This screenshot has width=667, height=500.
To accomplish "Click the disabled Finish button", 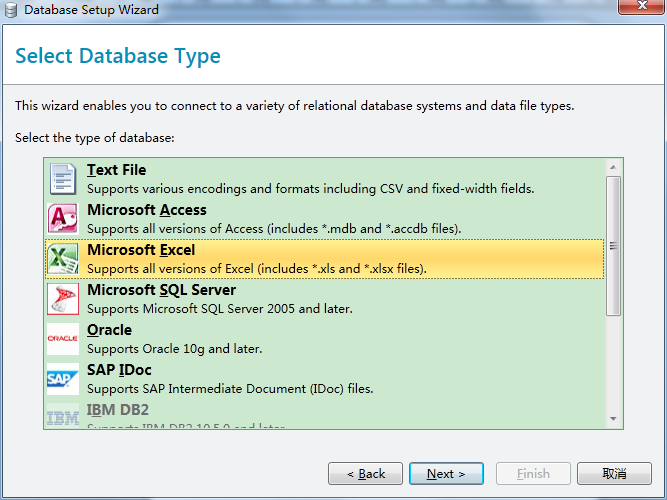I will (533, 474).
